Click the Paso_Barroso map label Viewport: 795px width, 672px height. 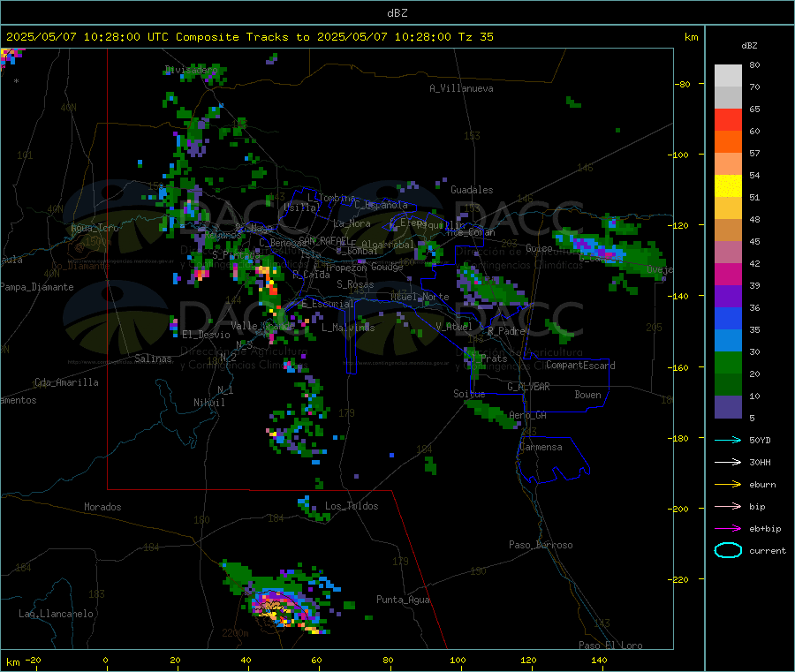(x=541, y=546)
